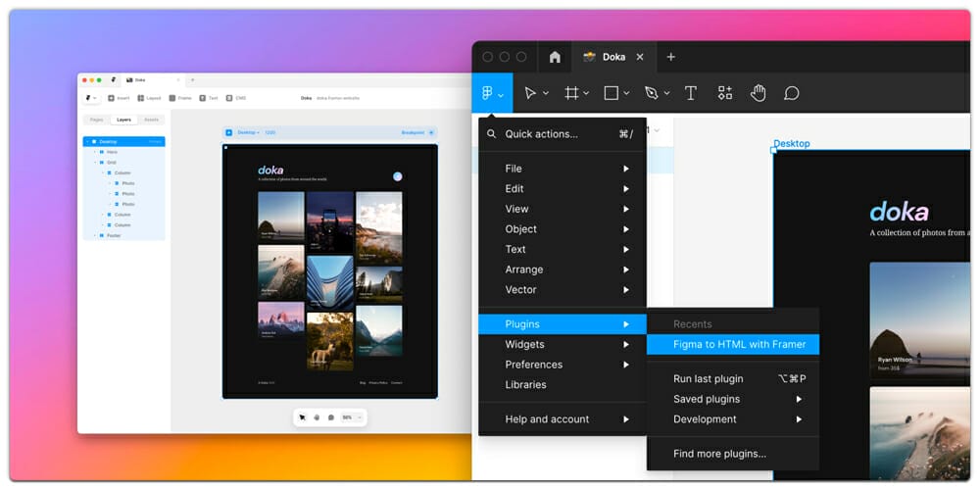Select the Ryan Wilson photo card in Figma
This screenshot has width=980, height=490.
(920, 320)
